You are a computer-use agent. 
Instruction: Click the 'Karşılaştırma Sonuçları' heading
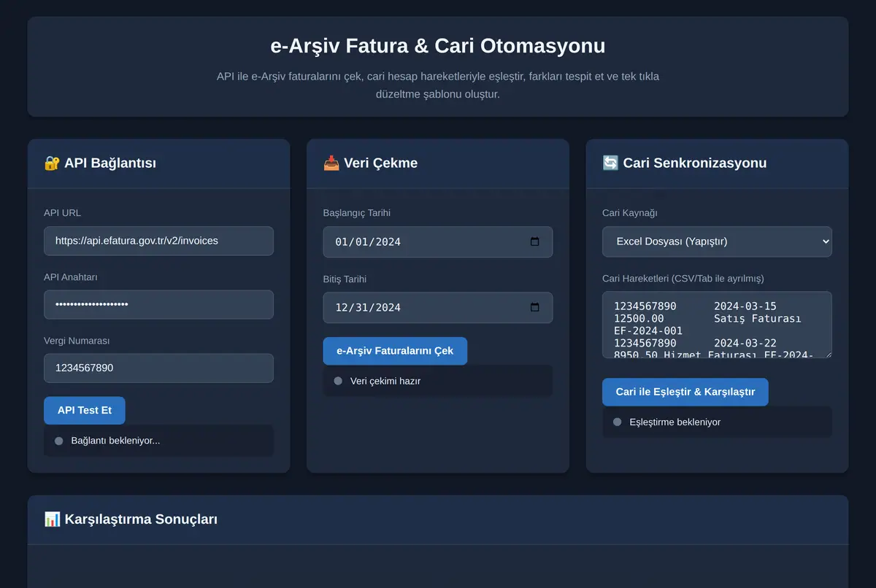click(141, 519)
